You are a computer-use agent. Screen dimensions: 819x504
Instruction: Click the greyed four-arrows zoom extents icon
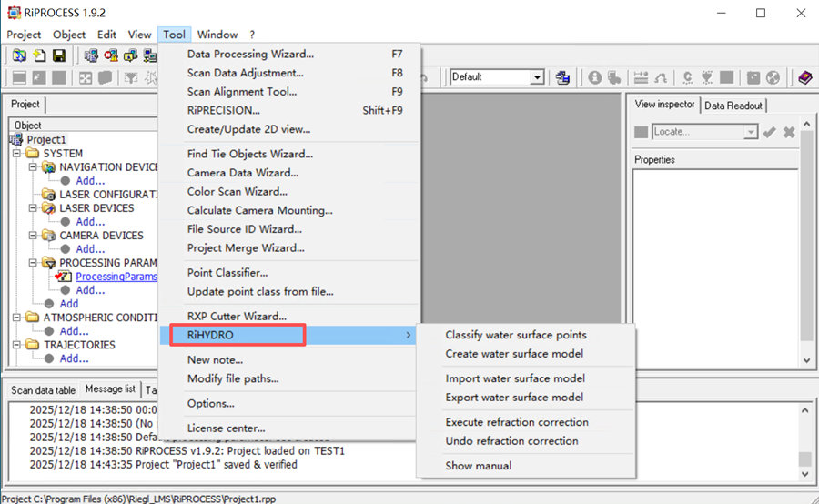pyautogui.click(x=86, y=78)
